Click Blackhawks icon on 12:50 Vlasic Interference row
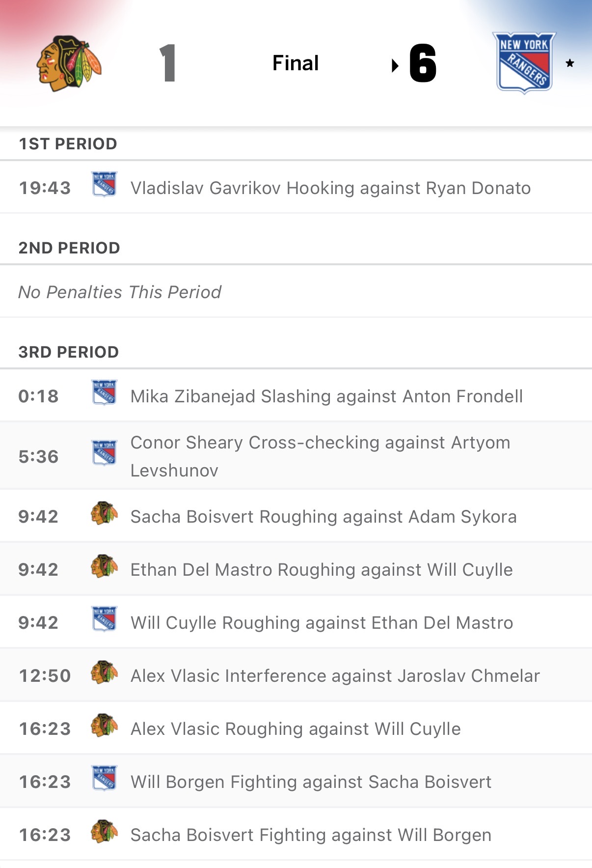Viewport: 592px width, 868px height. [104, 673]
